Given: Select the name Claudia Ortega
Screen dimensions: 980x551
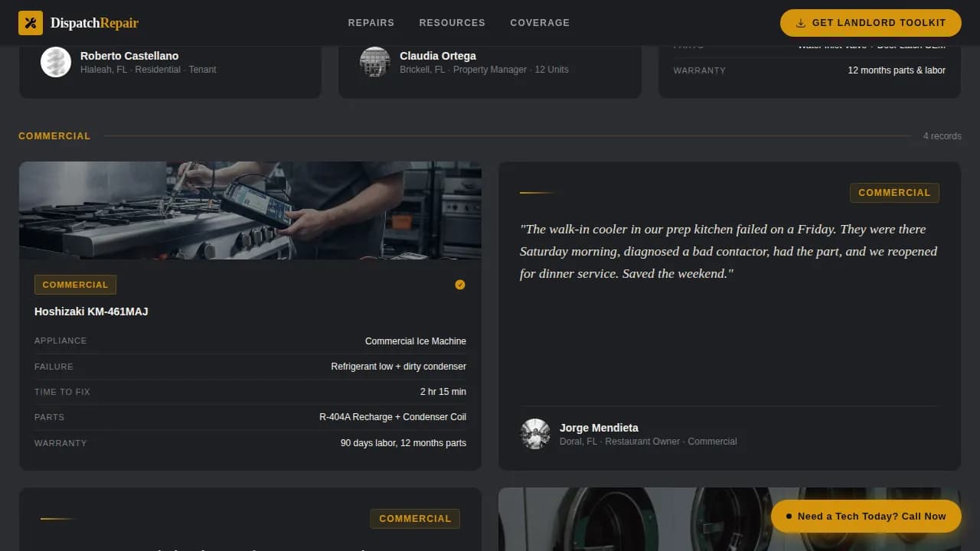Looking at the screenshot, I should (438, 56).
